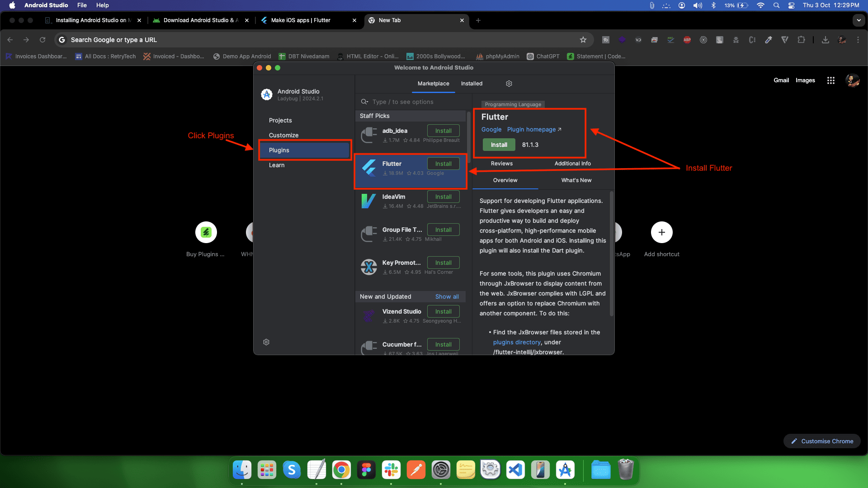Image resolution: width=868 pixels, height=488 pixels.
Task: Select Customize in the sidebar
Action: 283,135
